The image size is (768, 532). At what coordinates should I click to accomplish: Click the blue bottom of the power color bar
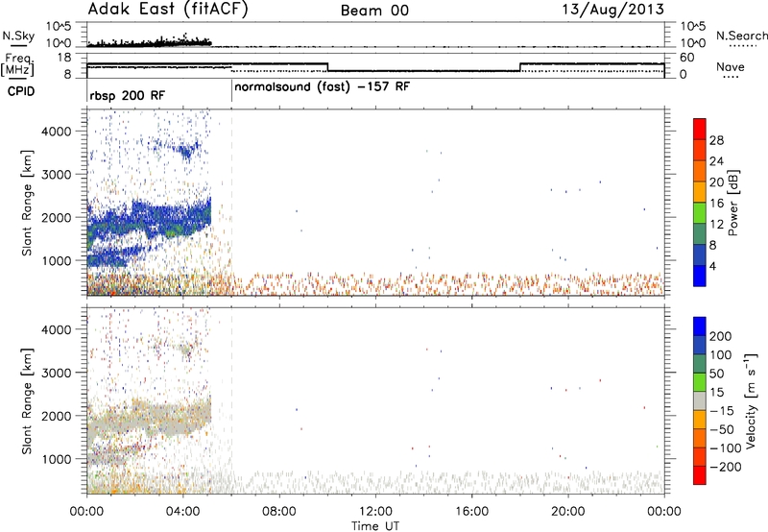click(x=700, y=277)
